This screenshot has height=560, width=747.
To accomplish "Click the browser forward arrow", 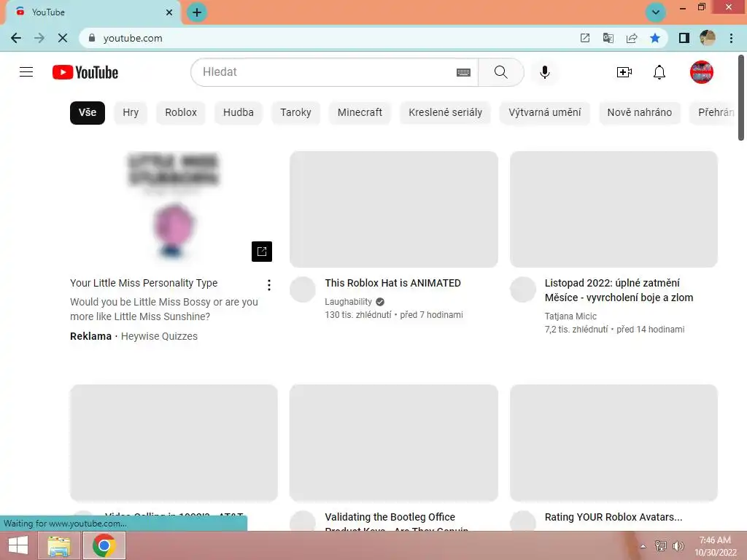I will pos(39,38).
